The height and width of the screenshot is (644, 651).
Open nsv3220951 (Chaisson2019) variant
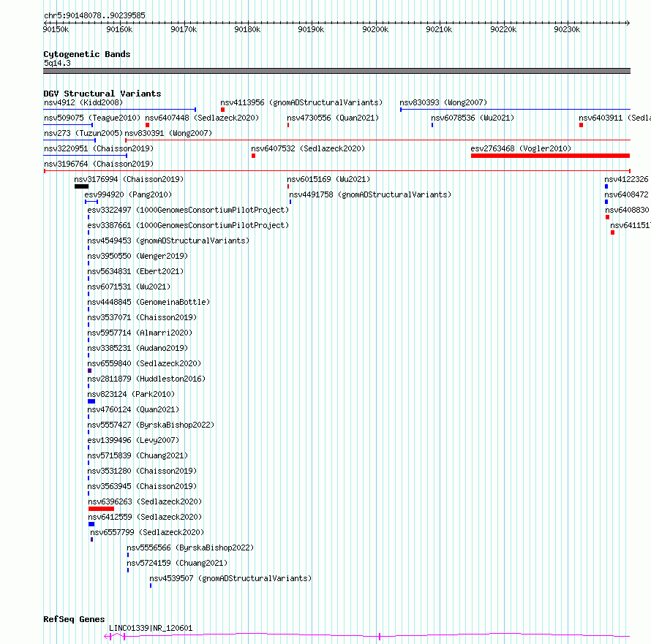[99, 148]
